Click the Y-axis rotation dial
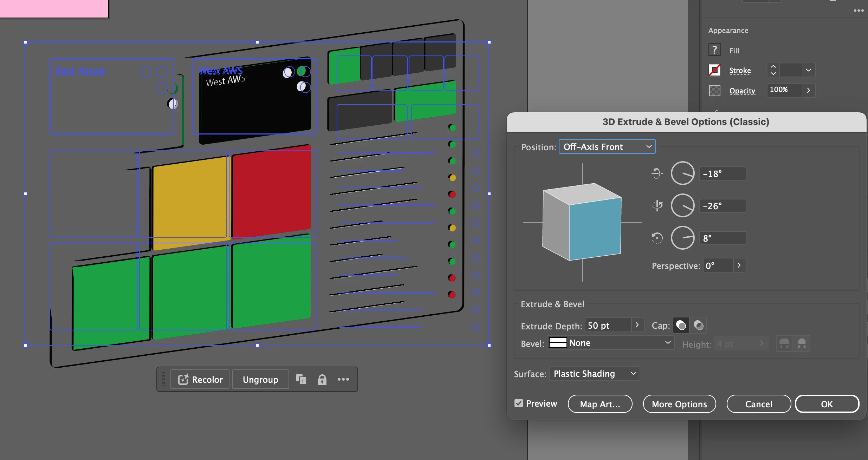The image size is (868, 460). pyautogui.click(x=682, y=206)
